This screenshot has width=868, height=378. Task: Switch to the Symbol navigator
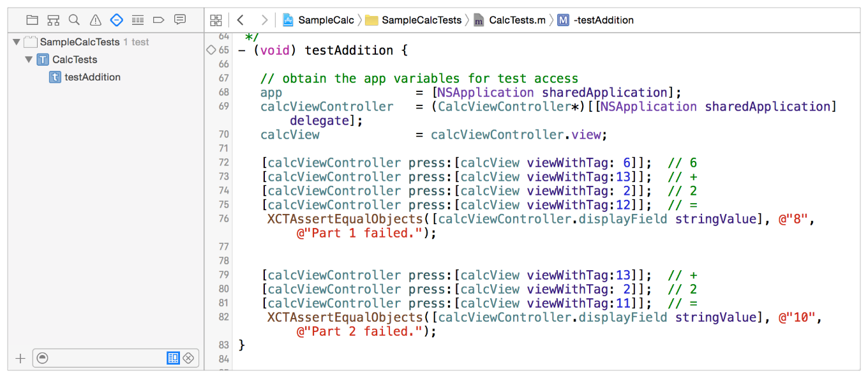coord(53,20)
